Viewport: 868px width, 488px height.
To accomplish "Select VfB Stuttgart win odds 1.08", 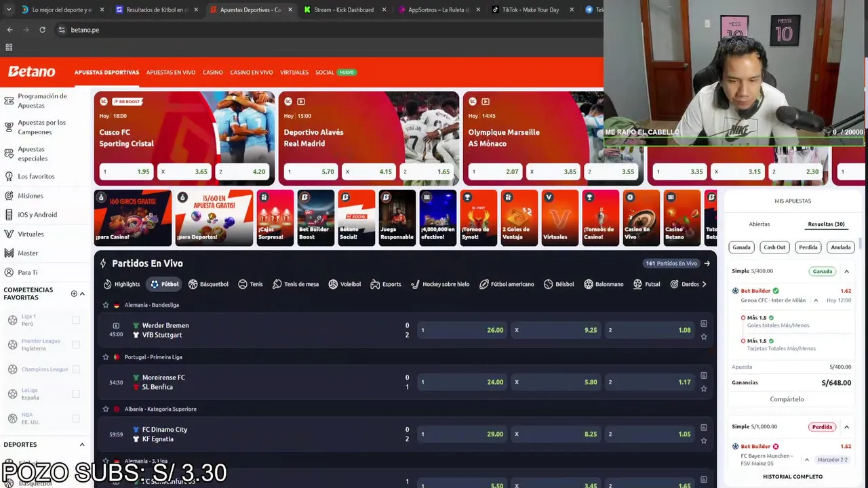I will tap(650, 330).
